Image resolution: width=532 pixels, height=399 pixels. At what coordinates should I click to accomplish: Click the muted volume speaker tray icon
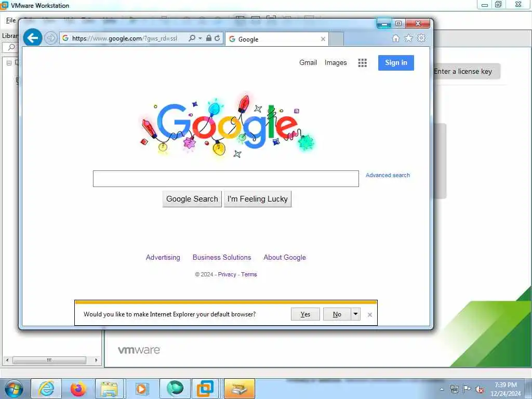coord(480,390)
